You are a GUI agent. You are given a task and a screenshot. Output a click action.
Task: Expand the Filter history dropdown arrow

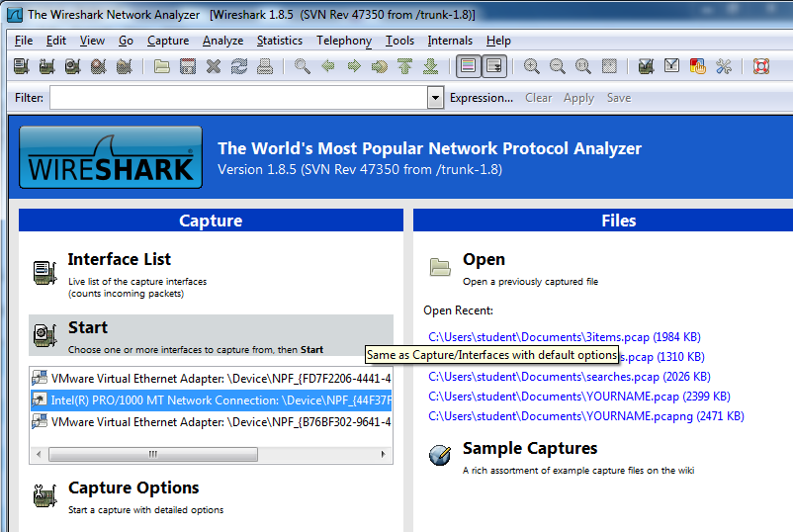click(435, 98)
